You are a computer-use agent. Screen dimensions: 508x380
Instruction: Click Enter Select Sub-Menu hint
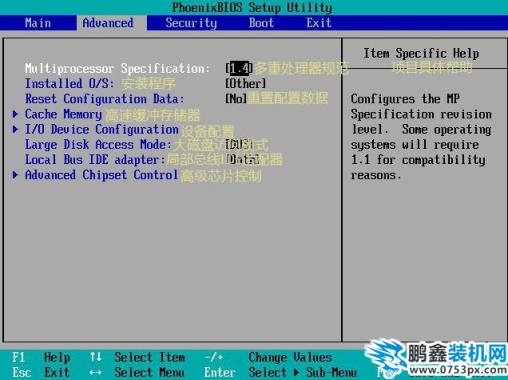pos(280,372)
